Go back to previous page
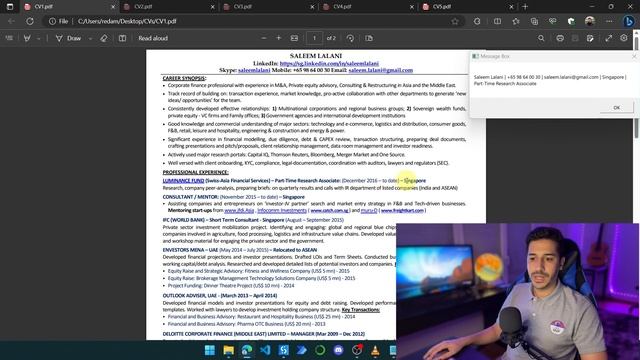 click(11, 21)
